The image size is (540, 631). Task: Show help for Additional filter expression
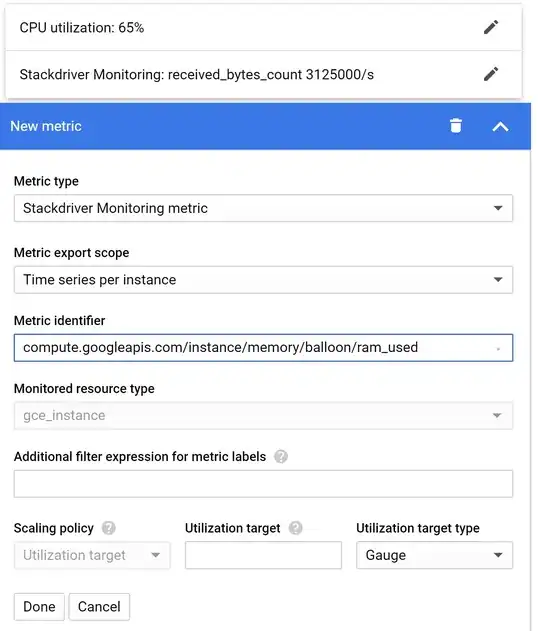pos(281,457)
